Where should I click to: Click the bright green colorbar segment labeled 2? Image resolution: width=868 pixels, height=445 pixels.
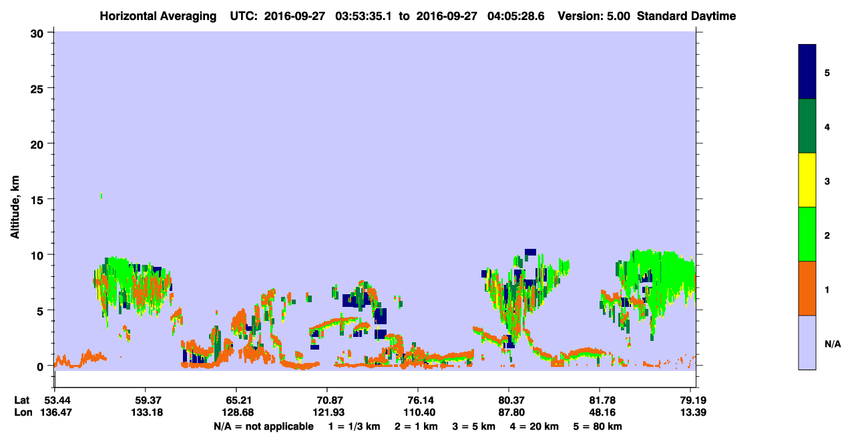click(807, 234)
